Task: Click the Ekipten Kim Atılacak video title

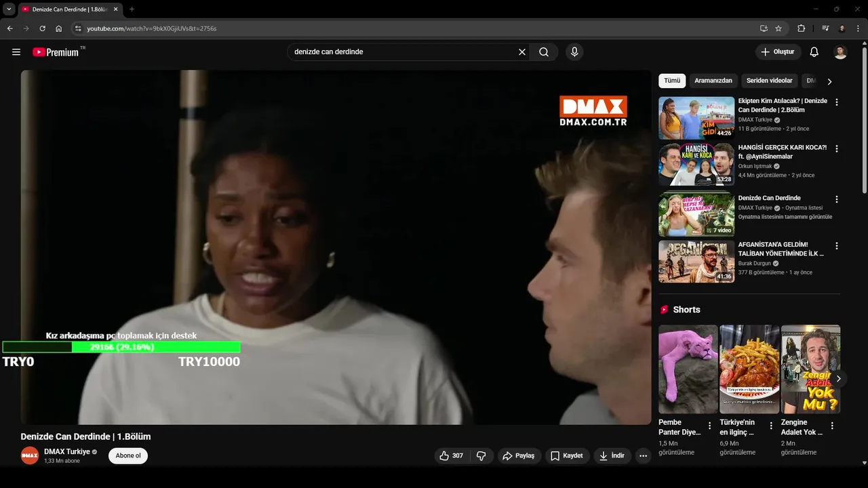Action: click(x=783, y=105)
